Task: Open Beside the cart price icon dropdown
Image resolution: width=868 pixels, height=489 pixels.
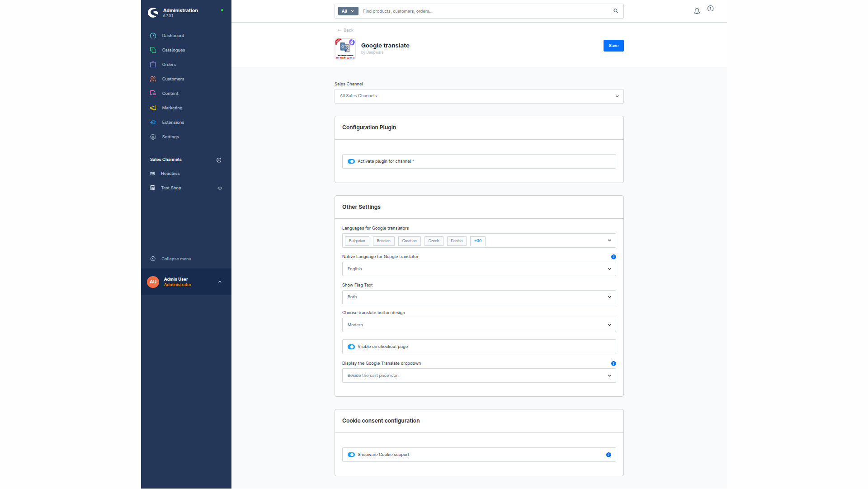Action: point(479,376)
